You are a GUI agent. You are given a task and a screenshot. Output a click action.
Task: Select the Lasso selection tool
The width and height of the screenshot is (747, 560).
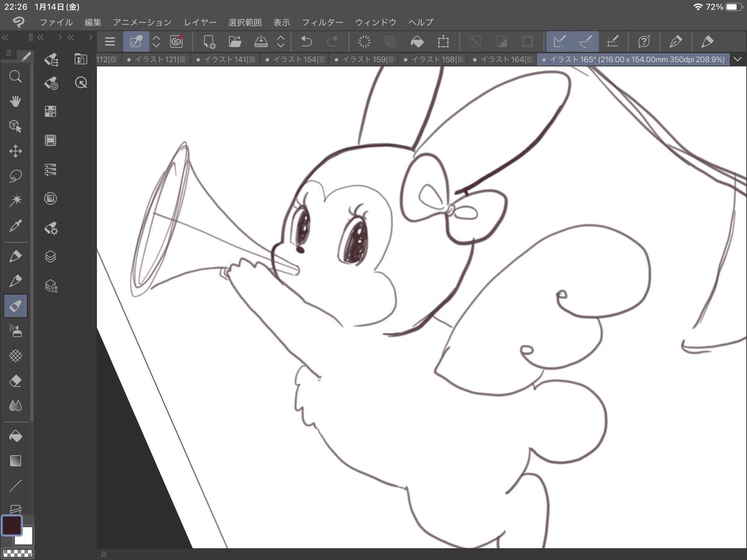[x=16, y=176]
